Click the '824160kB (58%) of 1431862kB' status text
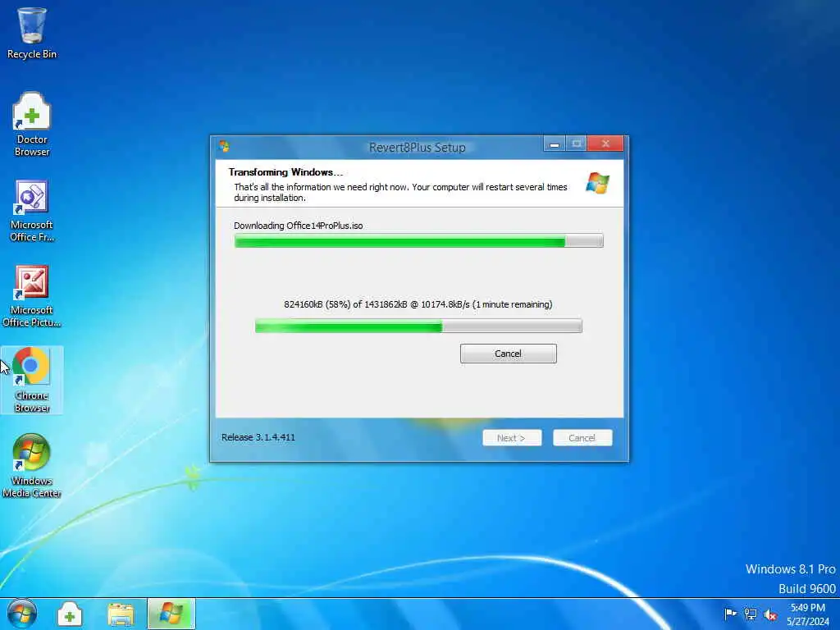The width and height of the screenshot is (840, 630). (x=418, y=304)
